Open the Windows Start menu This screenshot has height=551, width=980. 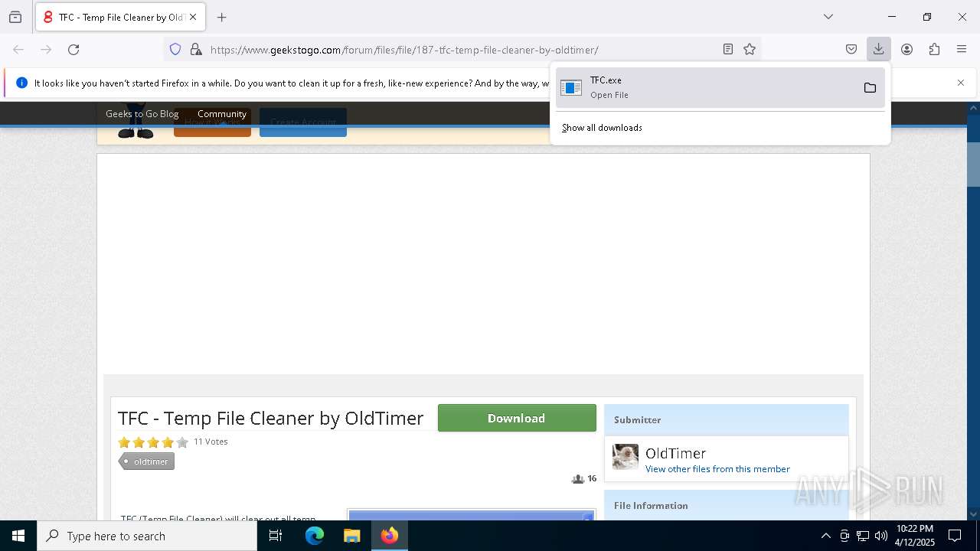click(x=18, y=536)
